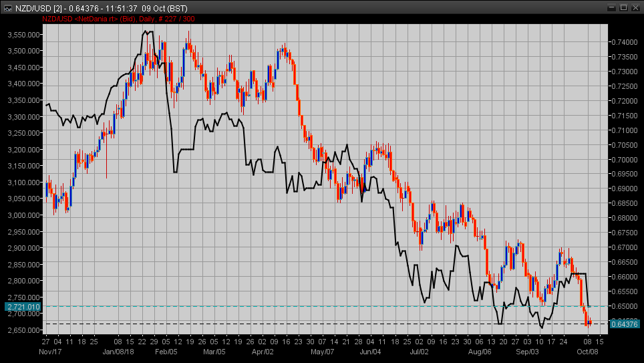Pick the Aug/06 date on the time axis

coord(480,351)
